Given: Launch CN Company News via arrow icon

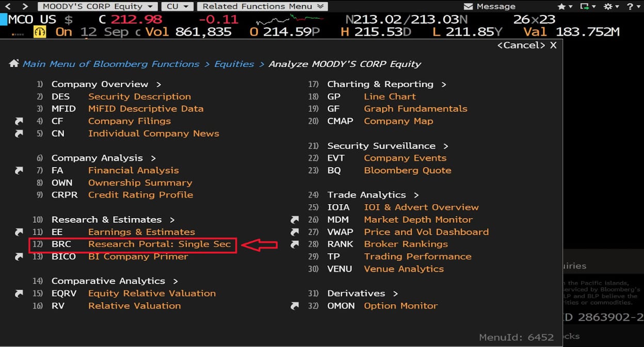Looking at the screenshot, I should pyautogui.click(x=19, y=134).
